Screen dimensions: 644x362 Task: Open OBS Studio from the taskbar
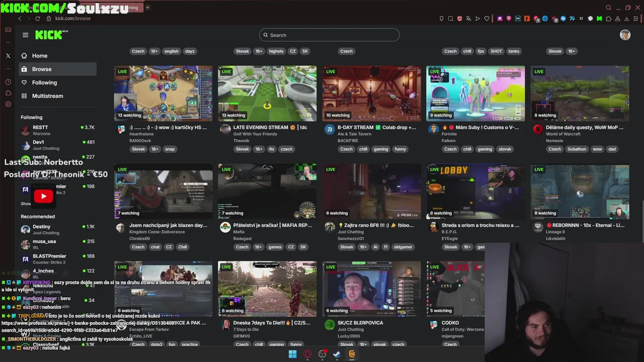point(323,354)
